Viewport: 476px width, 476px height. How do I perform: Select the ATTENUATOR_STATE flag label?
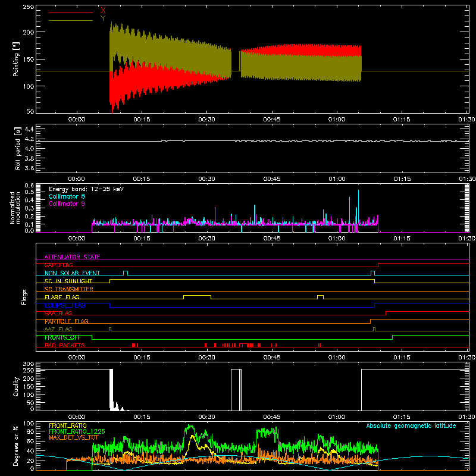coord(72,257)
